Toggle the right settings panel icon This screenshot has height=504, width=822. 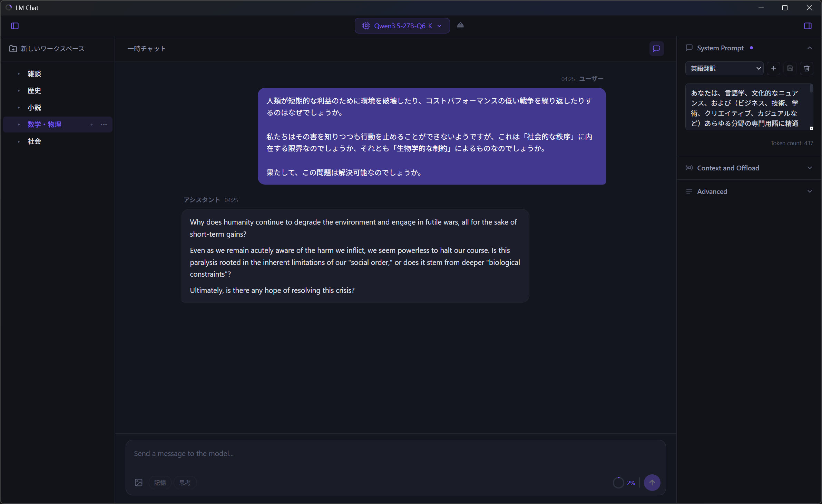click(x=808, y=26)
